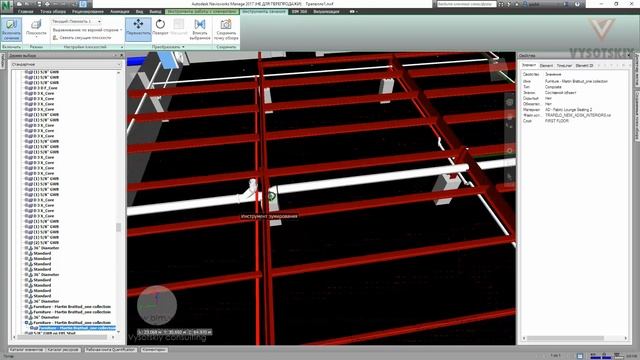640x360 pixels.
Task: Select the first 36" Diameter tree item
Action: 46,248
